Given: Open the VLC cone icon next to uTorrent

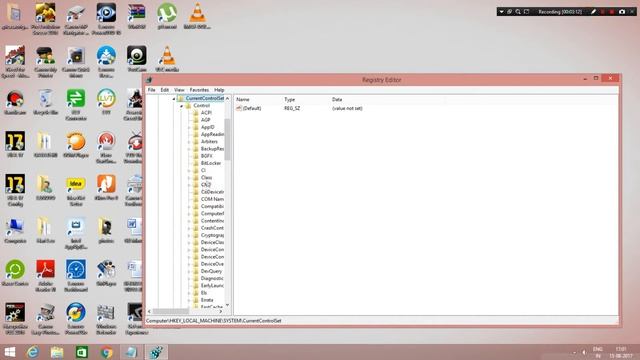Looking at the screenshot, I should pyautogui.click(x=197, y=16).
